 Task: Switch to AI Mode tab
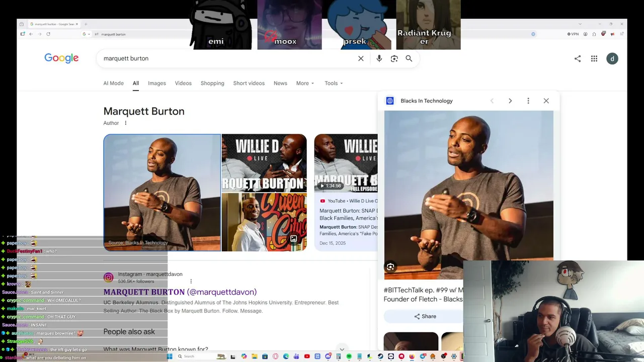(x=113, y=83)
